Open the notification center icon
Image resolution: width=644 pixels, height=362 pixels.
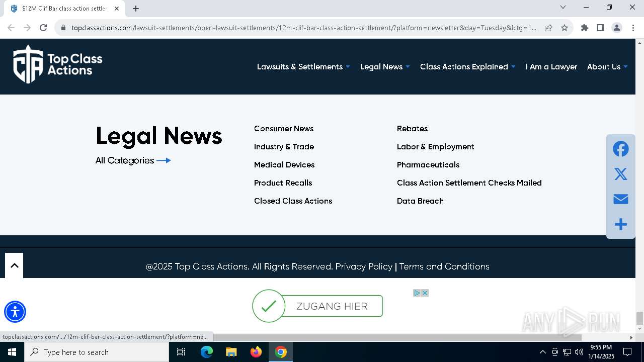point(627,352)
